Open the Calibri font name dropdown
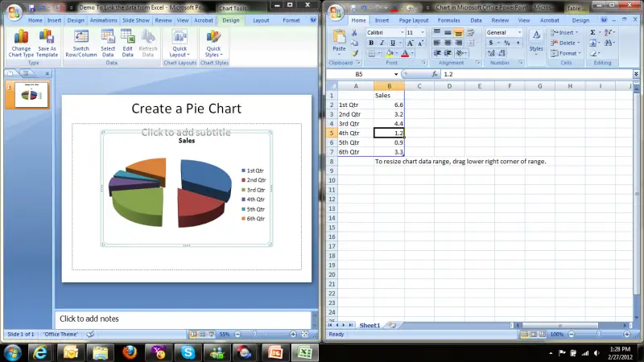The width and height of the screenshot is (644, 362). (x=402, y=32)
